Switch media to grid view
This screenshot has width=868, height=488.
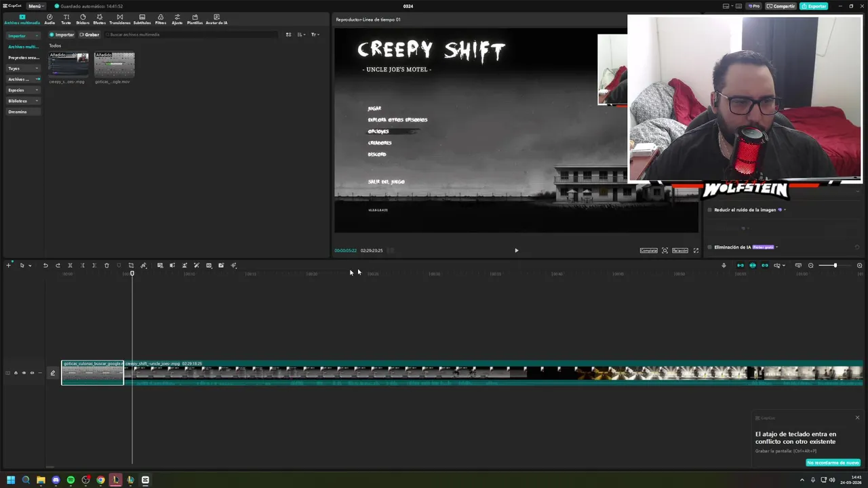[288, 35]
